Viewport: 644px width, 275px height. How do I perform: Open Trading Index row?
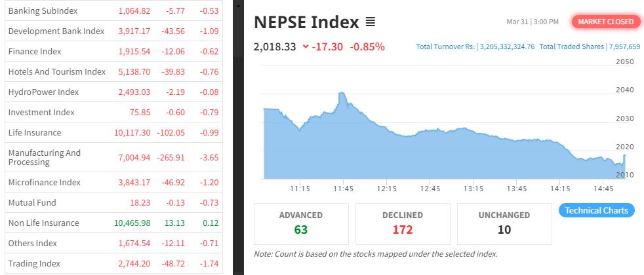coord(34,264)
